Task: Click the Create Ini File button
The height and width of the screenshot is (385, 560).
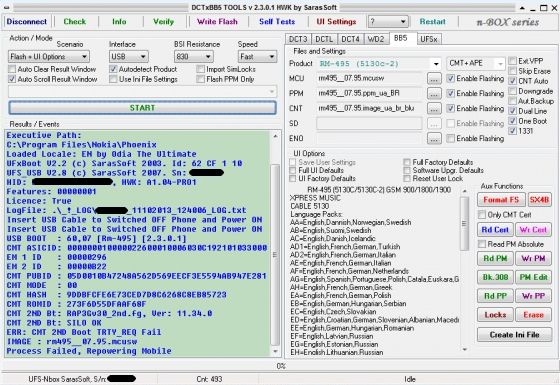Action: [514, 335]
